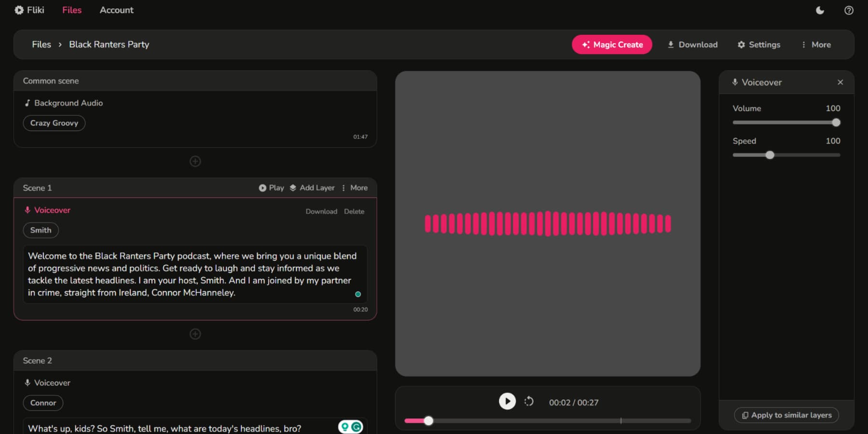Open the Black Ranters Party breadcrumb link
The height and width of the screenshot is (434, 868).
[109, 44]
